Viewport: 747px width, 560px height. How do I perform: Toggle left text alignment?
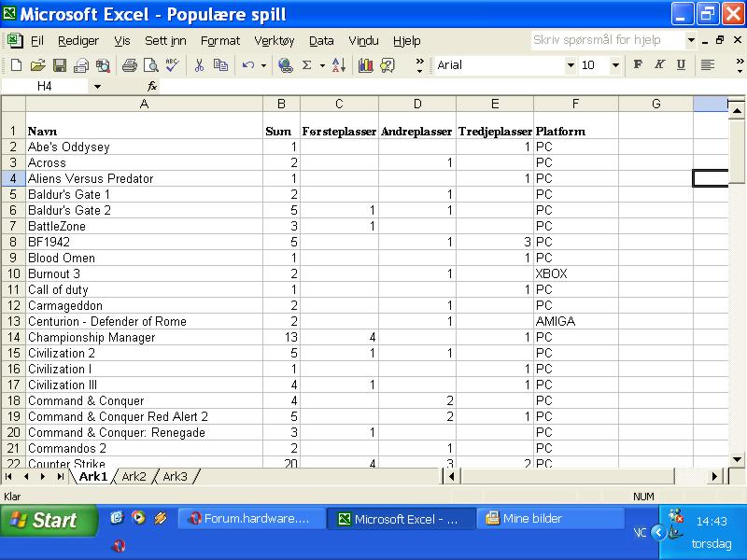708,64
